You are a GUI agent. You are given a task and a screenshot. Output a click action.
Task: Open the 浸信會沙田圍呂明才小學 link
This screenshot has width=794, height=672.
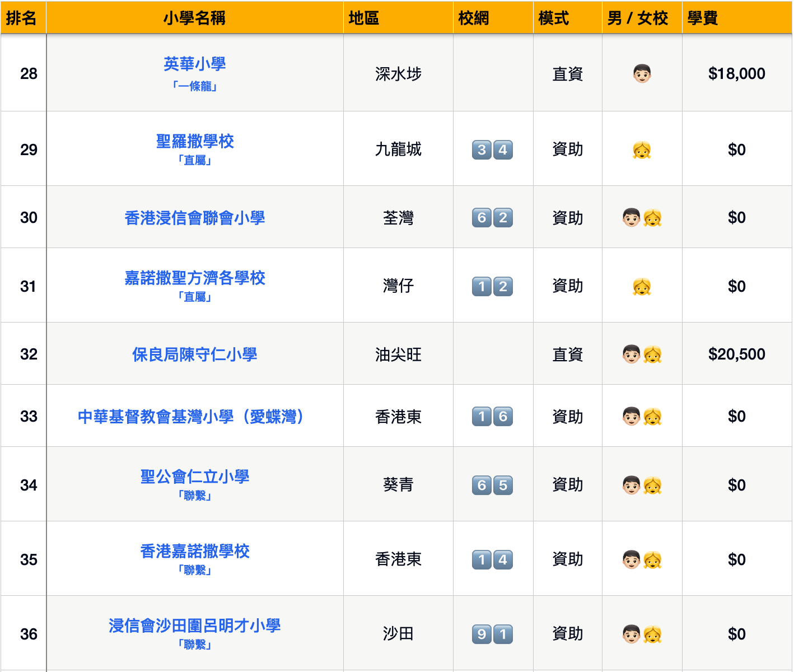click(195, 626)
